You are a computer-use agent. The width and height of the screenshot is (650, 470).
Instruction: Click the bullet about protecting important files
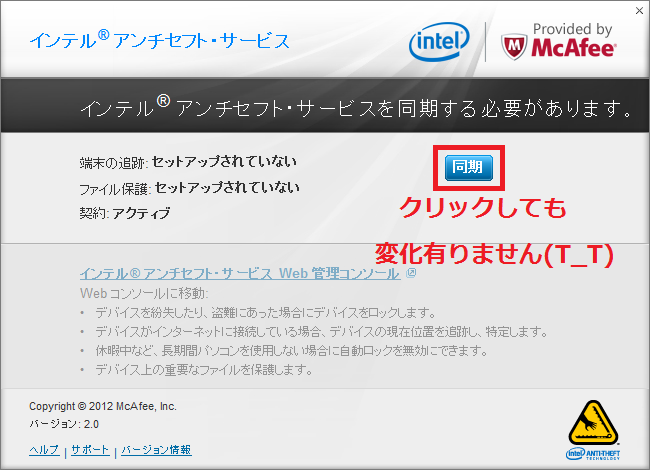(204, 369)
